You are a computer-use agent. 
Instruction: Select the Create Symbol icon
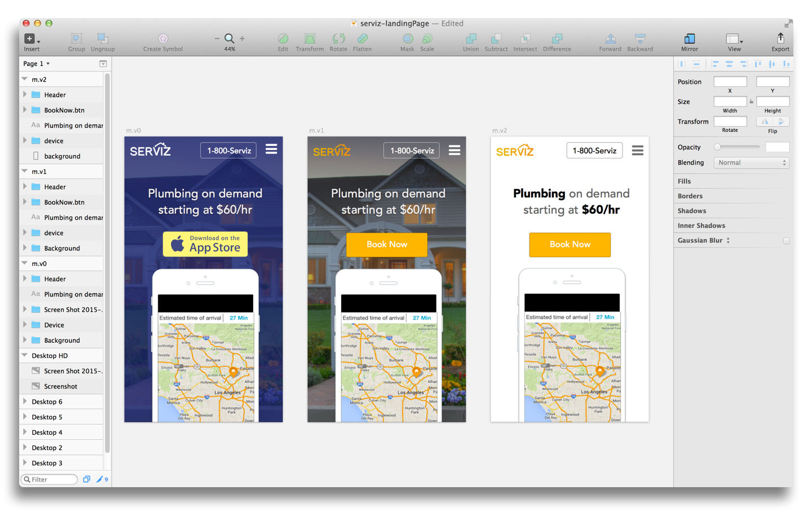point(163,38)
